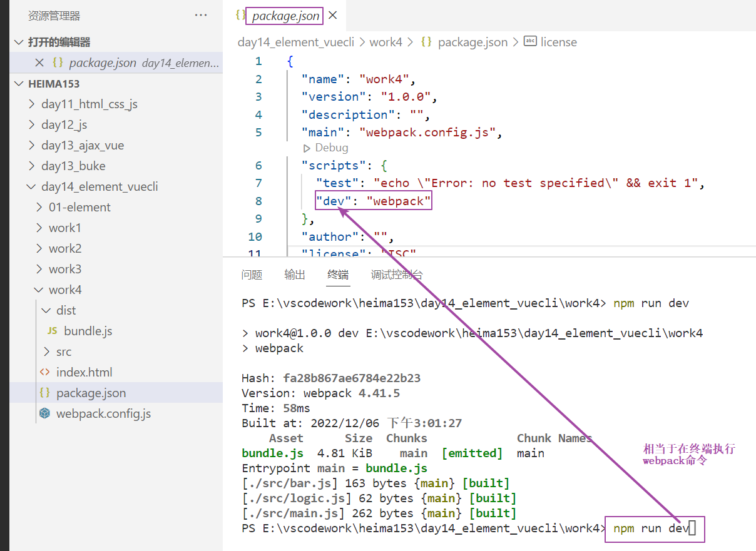This screenshot has width=756, height=551.
Task: Click the Debug codelens play icon
Action: point(307,148)
